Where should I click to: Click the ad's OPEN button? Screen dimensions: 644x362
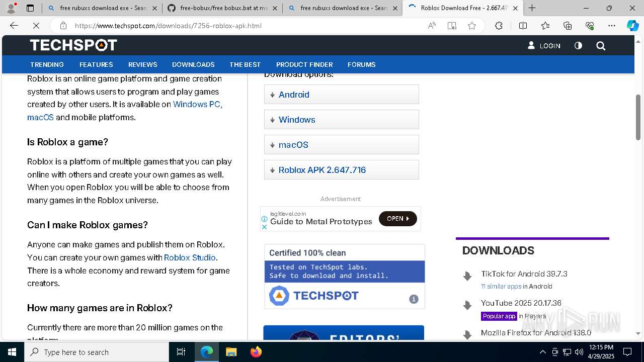pos(397,219)
